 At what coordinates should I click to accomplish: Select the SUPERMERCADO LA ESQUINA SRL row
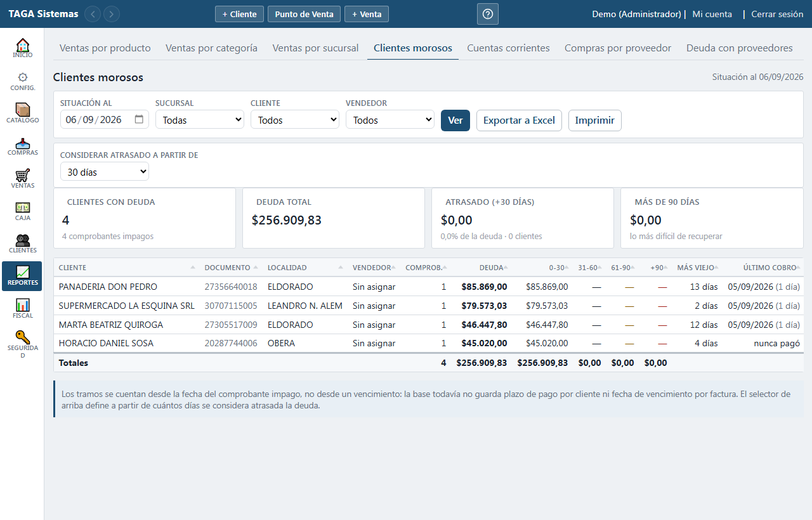tap(428, 306)
